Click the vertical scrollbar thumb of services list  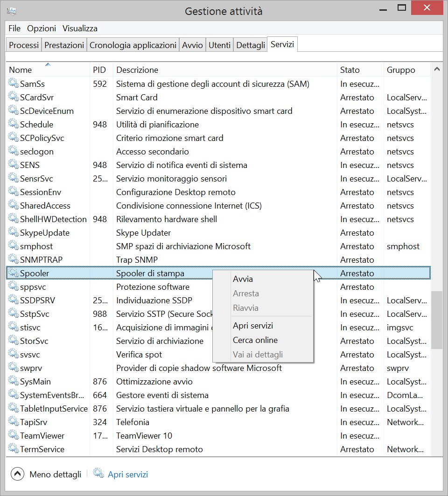[437, 320]
